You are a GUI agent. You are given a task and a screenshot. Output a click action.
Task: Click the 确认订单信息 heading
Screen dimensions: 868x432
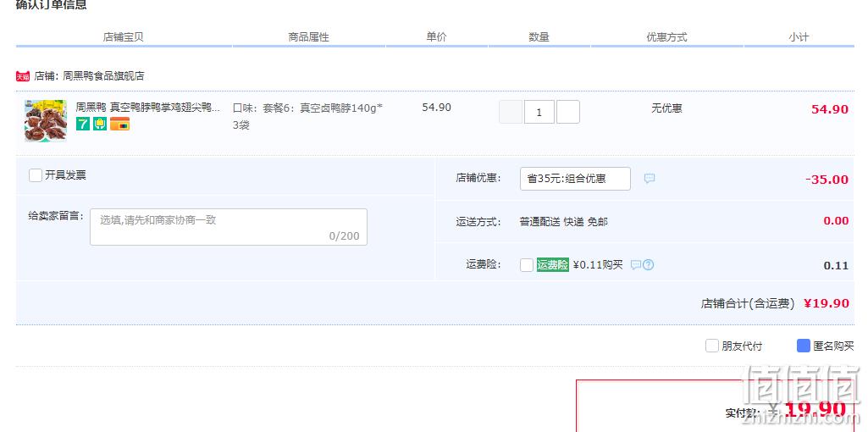point(51,5)
